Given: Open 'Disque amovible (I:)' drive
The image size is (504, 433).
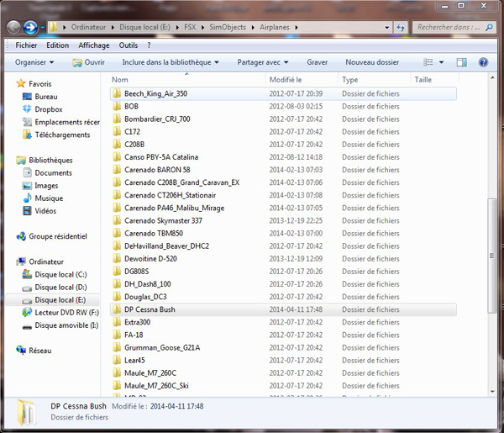Looking at the screenshot, I should [x=66, y=325].
